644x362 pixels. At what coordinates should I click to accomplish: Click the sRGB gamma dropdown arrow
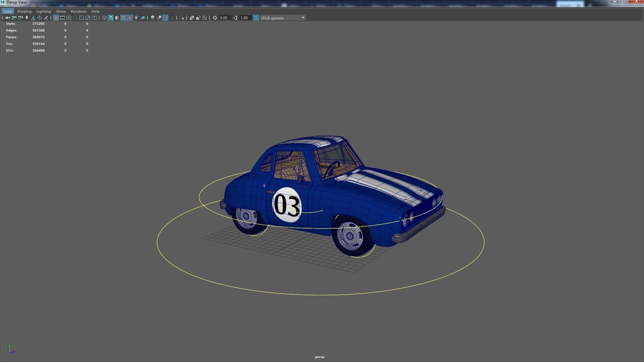coord(303,18)
